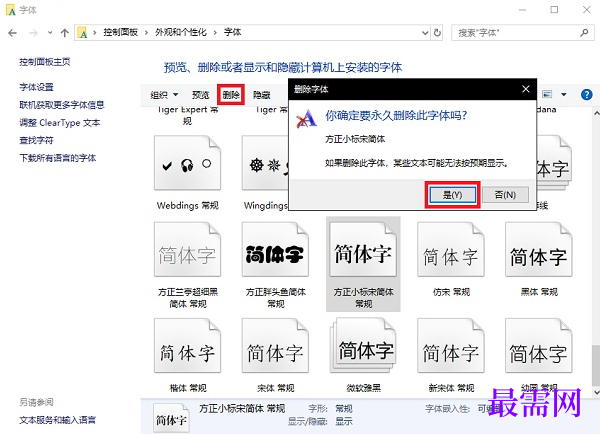This screenshot has width=600, height=434.
Task: Expand the address bar history dropdown
Action: point(425,33)
